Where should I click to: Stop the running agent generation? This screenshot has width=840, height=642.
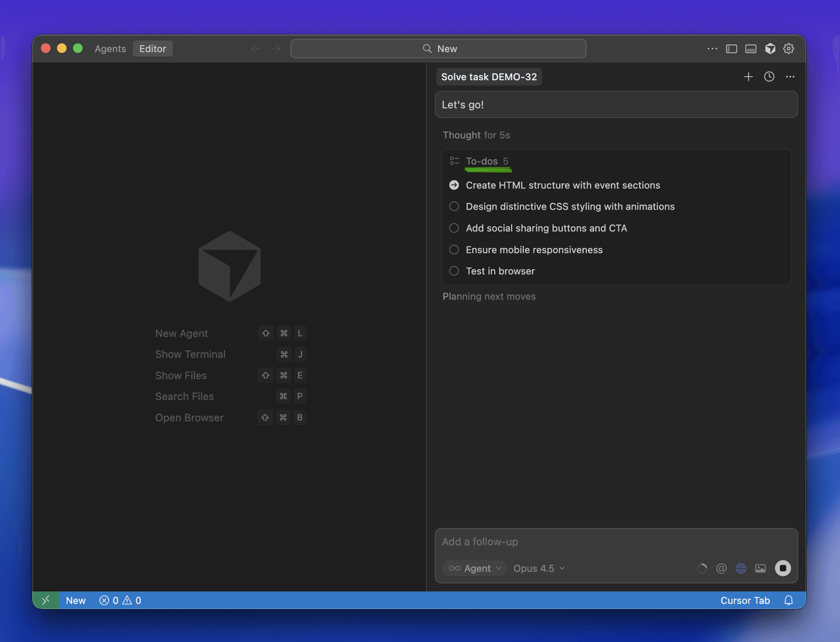783,568
